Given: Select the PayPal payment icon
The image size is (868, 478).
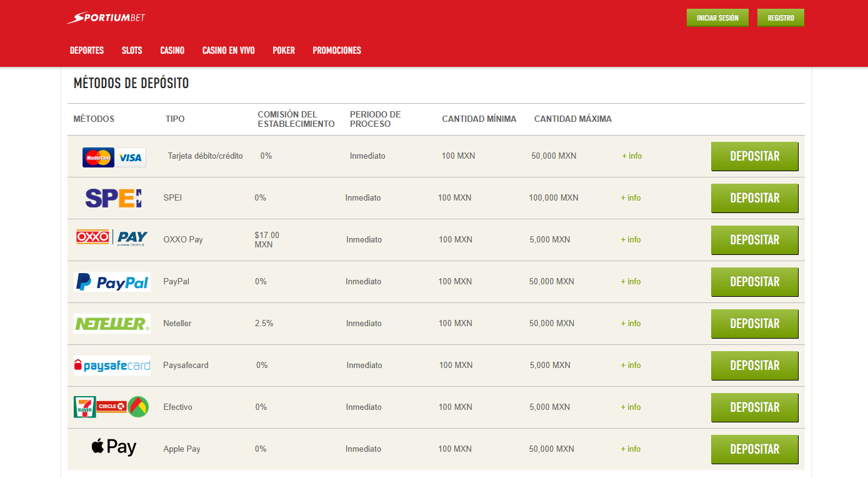Looking at the screenshot, I should tap(112, 281).
